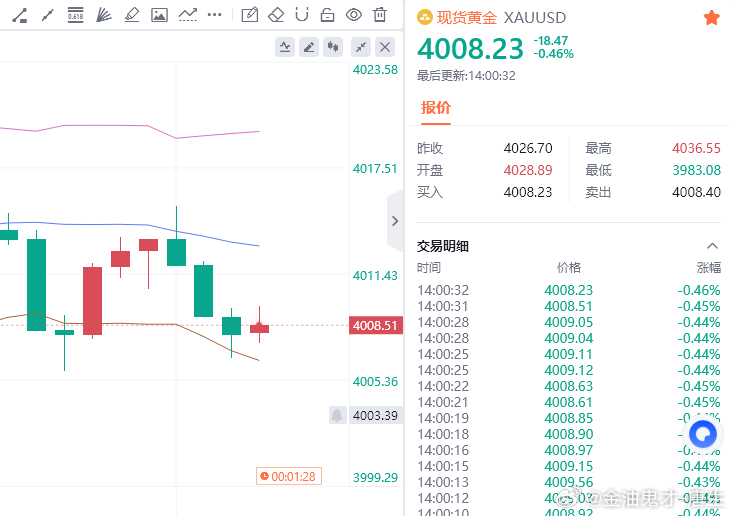Screen dimensions: 733x516
Task: Toggle XAUUSD favorite star
Action: tap(711, 18)
